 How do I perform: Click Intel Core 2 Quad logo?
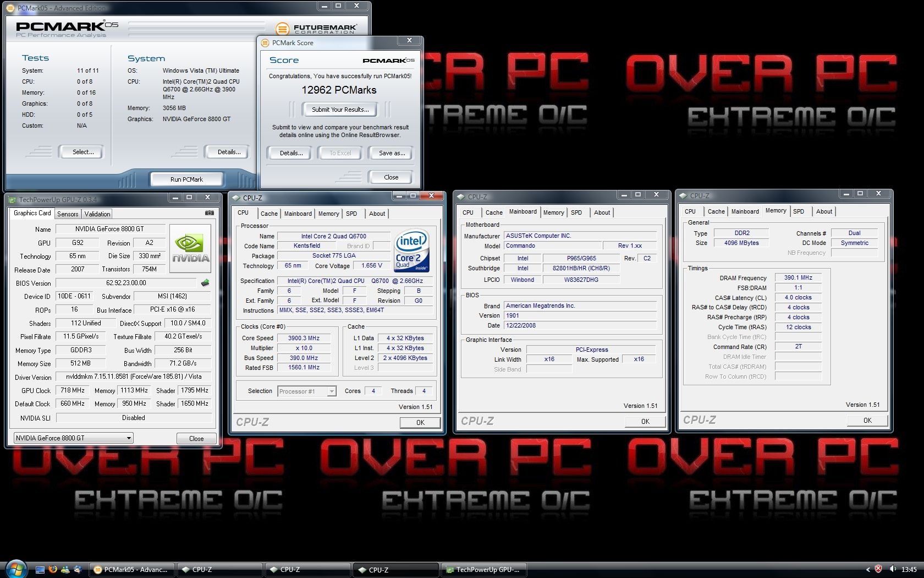[x=411, y=251]
